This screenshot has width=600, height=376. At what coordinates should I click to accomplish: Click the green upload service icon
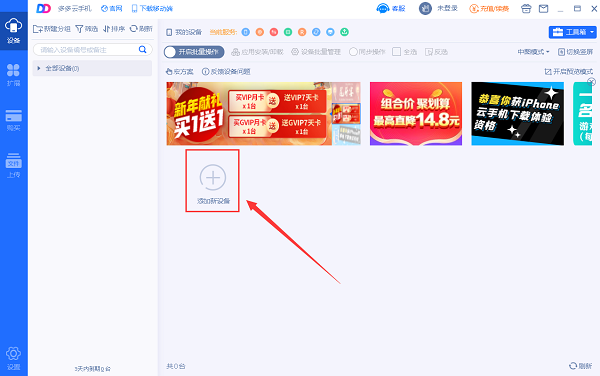[344, 32]
